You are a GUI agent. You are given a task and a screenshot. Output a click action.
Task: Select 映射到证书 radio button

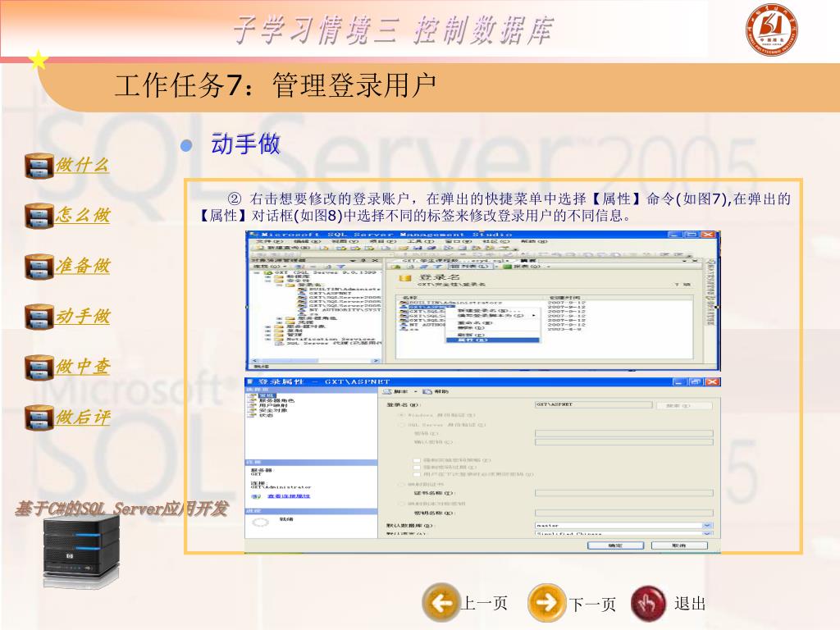400,484
